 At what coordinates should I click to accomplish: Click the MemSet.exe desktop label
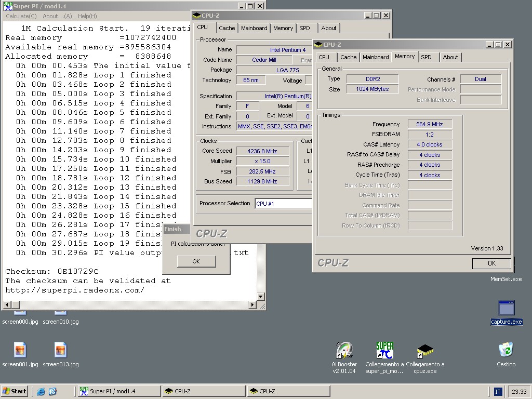click(x=506, y=279)
